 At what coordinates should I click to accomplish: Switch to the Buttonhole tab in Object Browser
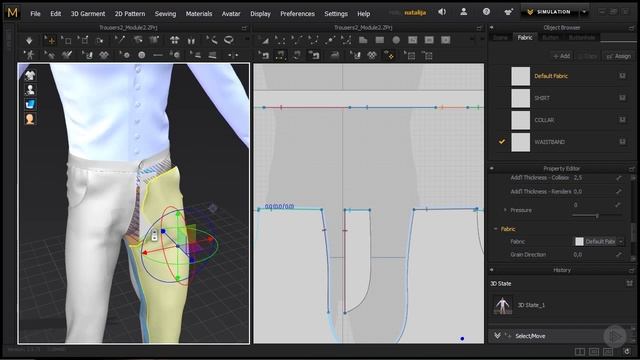582,38
